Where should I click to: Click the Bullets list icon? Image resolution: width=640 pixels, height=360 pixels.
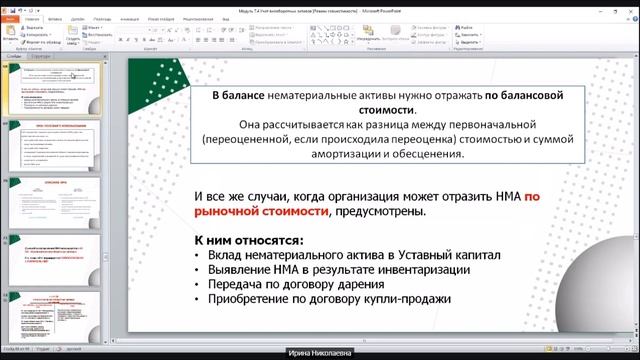(x=199, y=30)
